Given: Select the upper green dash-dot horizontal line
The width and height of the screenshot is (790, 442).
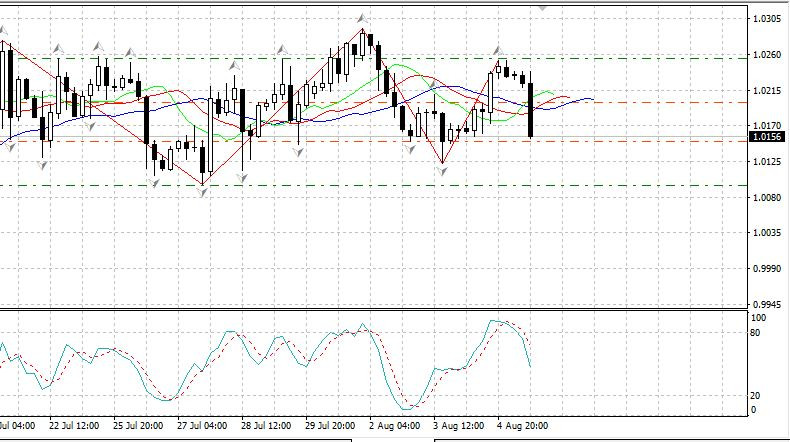Looking at the screenshot, I should click(373, 58).
